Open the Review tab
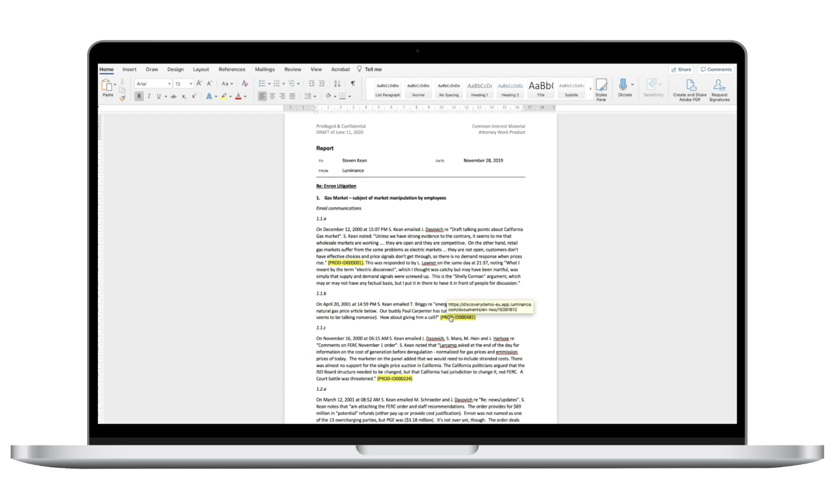The width and height of the screenshot is (835, 504). (293, 70)
